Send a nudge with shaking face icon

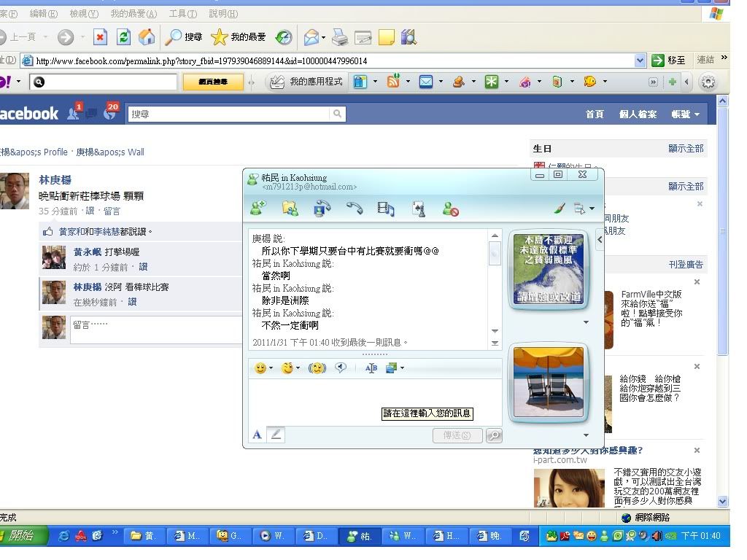point(317,368)
